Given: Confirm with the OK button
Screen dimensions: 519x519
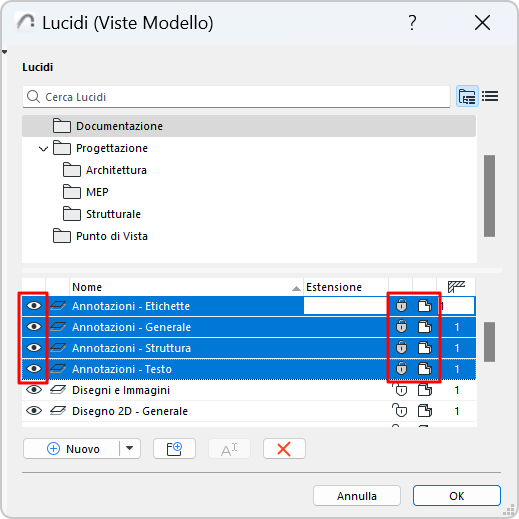Looking at the screenshot, I should tap(457, 496).
